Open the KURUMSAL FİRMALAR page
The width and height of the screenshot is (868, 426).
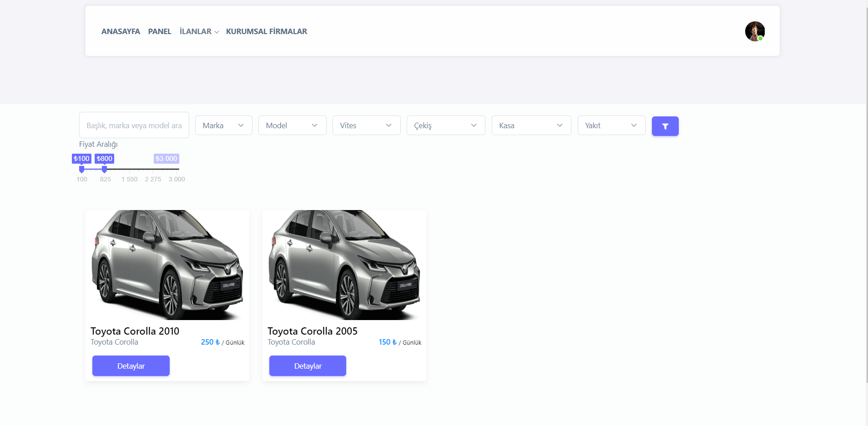tap(266, 31)
